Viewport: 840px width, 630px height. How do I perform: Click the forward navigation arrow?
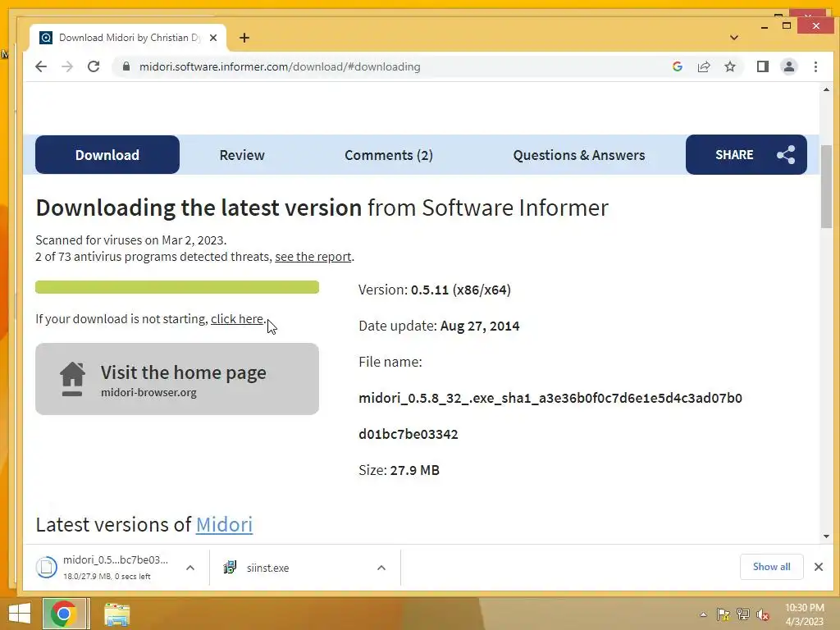point(67,66)
